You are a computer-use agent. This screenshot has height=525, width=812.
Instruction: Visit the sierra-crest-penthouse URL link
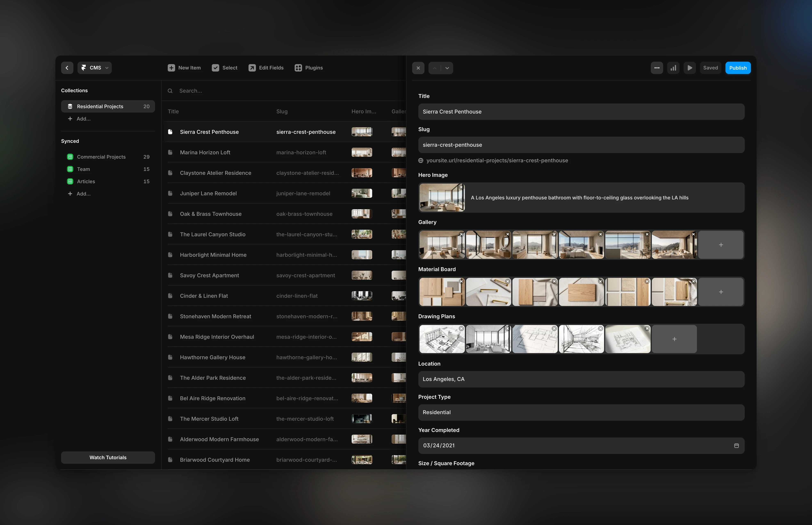pos(497,160)
